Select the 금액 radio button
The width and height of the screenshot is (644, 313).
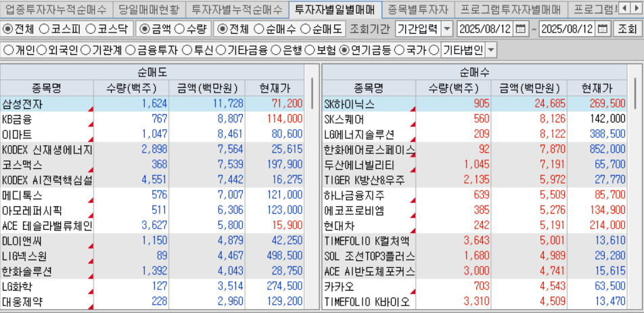coord(144,29)
